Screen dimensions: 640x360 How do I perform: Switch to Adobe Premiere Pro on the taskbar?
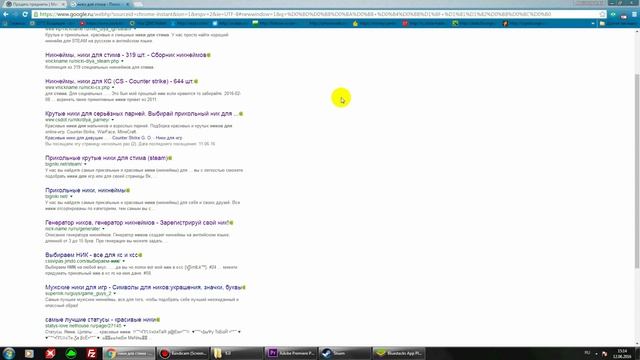[291, 353]
